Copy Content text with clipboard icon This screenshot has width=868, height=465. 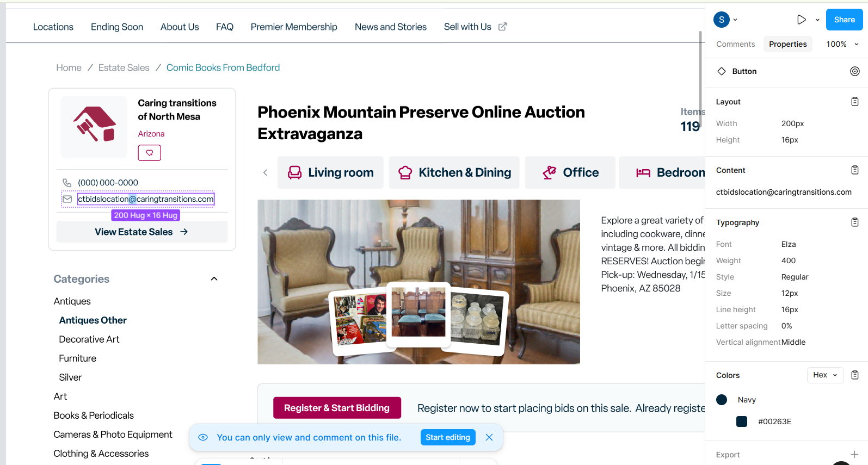[x=855, y=170]
